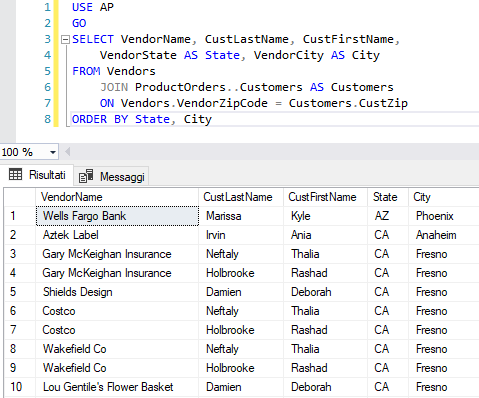This screenshot has width=479, height=398.
Task: Click the Fresno cell in row 8
Action: 444,349
